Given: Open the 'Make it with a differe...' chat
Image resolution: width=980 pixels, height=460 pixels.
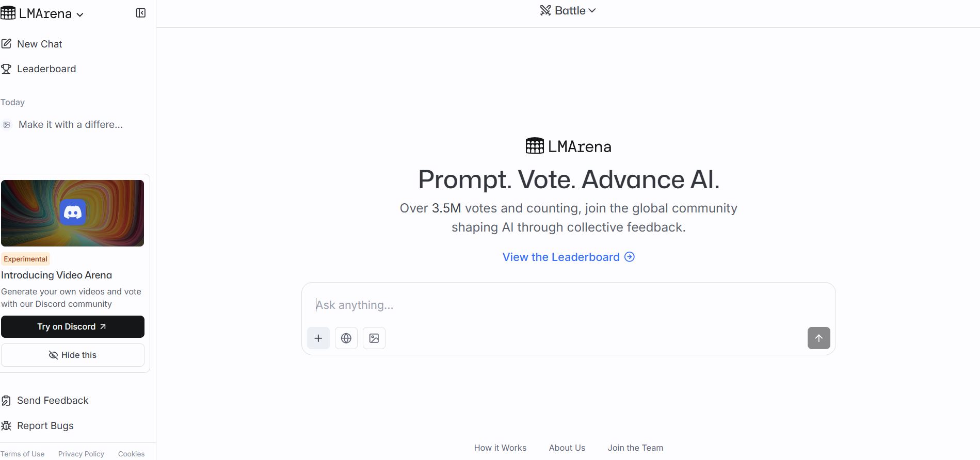Looking at the screenshot, I should [71, 124].
